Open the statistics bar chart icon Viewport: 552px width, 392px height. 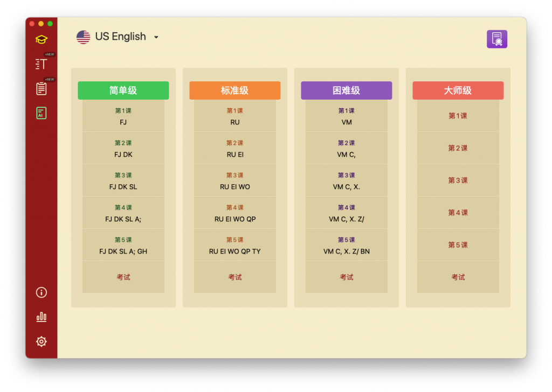(41, 317)
